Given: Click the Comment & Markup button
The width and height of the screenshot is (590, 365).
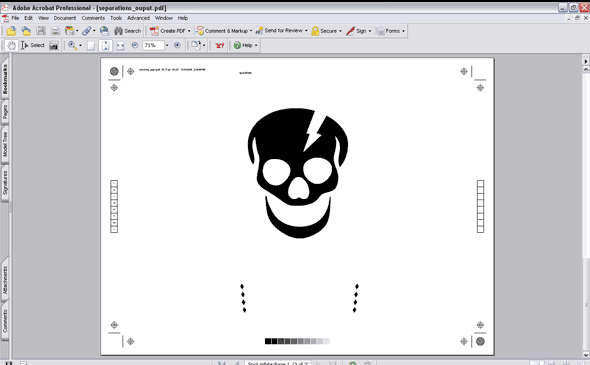Looking at the screenshot, I should tap(222, 31).
